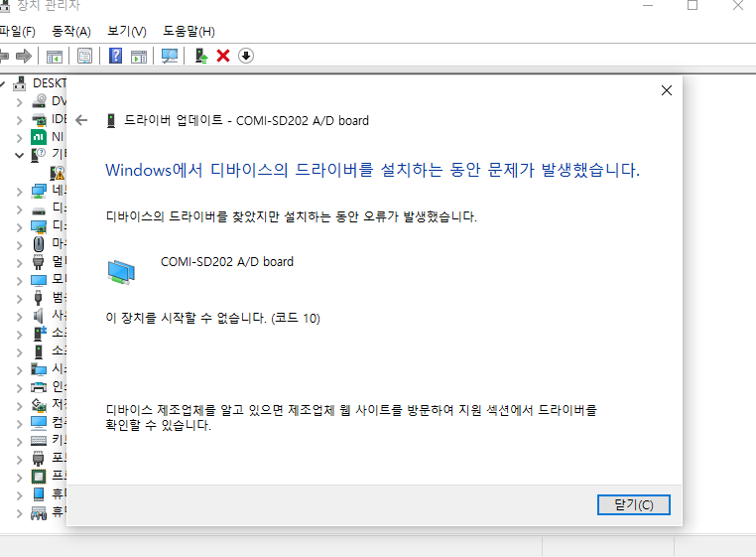Select the USB controller plug tree icon

tap(39, 298)
